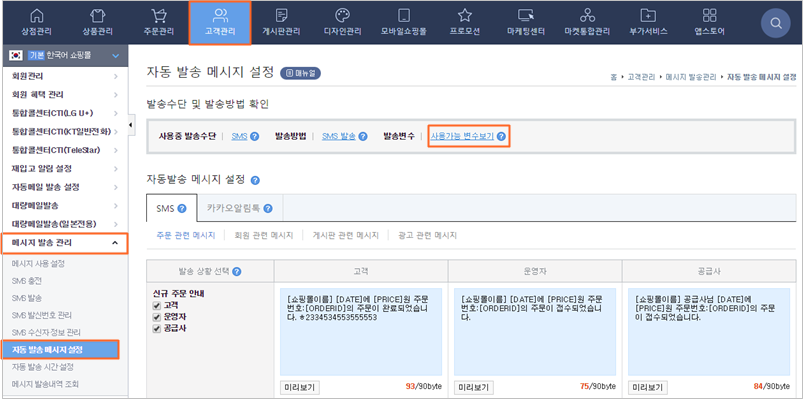Expand 통합콜센터CTI(TeleStar) menu

point(65,150)
